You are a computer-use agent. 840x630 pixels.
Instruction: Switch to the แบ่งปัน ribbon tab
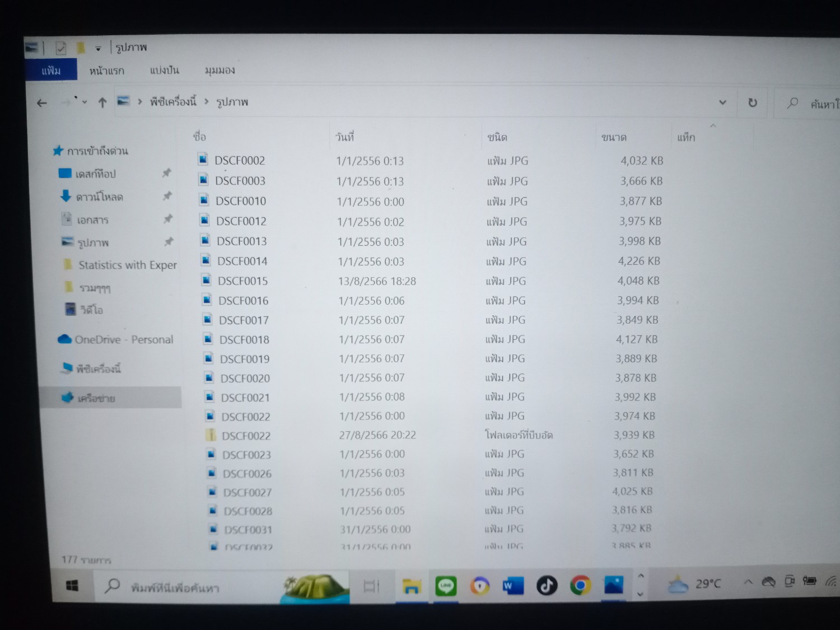tap(164, 70)
